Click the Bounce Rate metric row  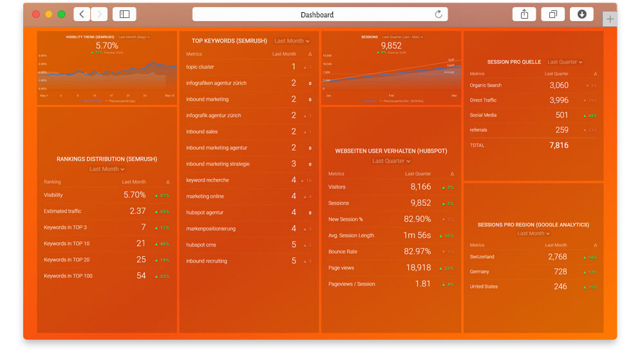[391, 252]
